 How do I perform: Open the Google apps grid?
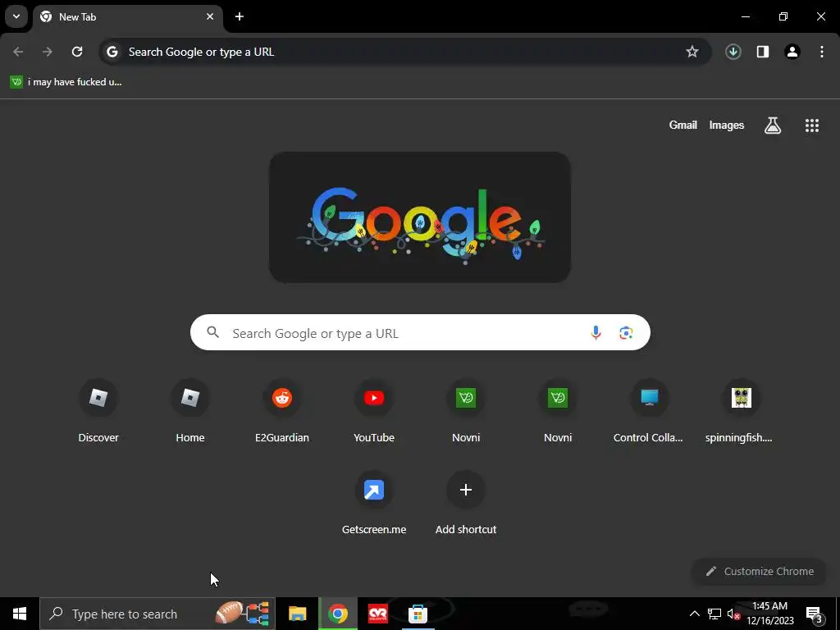[811, 126]
